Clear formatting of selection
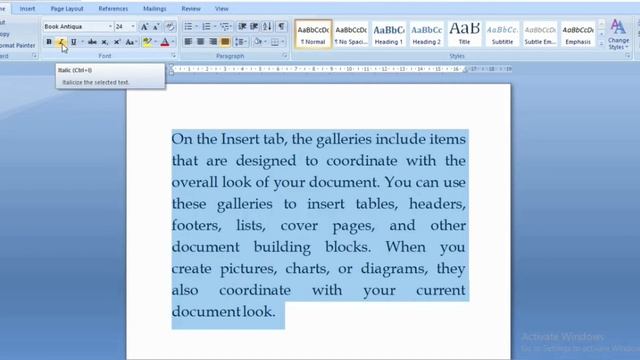 [170, 27]
